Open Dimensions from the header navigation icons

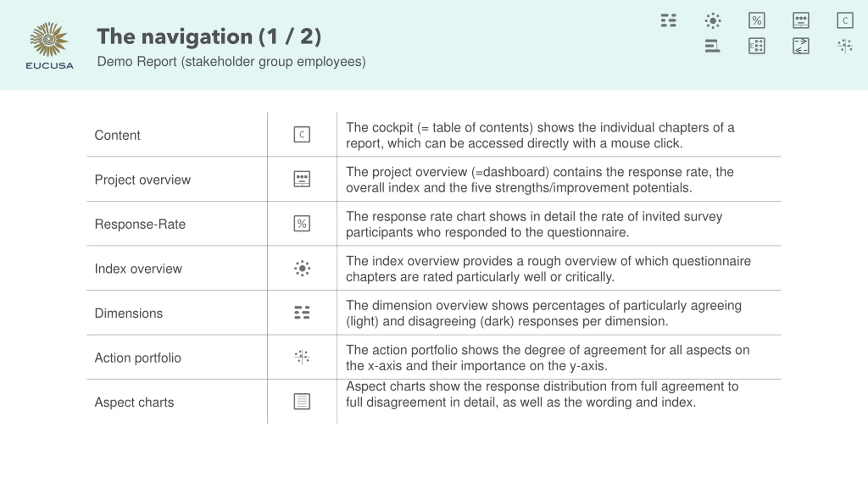pos(668,21)
